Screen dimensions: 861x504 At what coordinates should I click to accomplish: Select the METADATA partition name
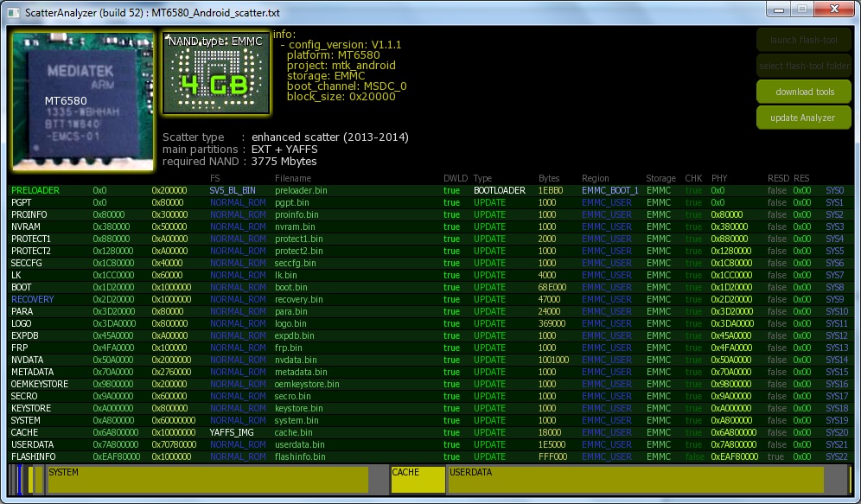point(32,372)
